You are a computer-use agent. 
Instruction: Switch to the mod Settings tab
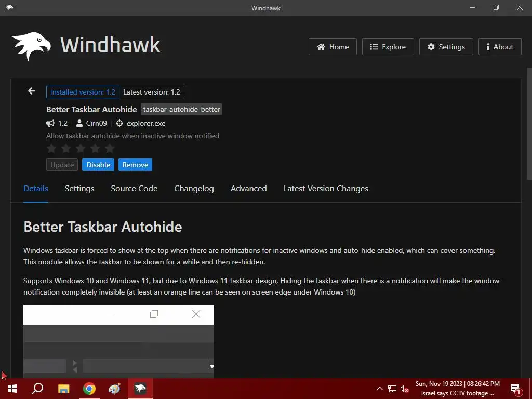(x=79, y=189)
